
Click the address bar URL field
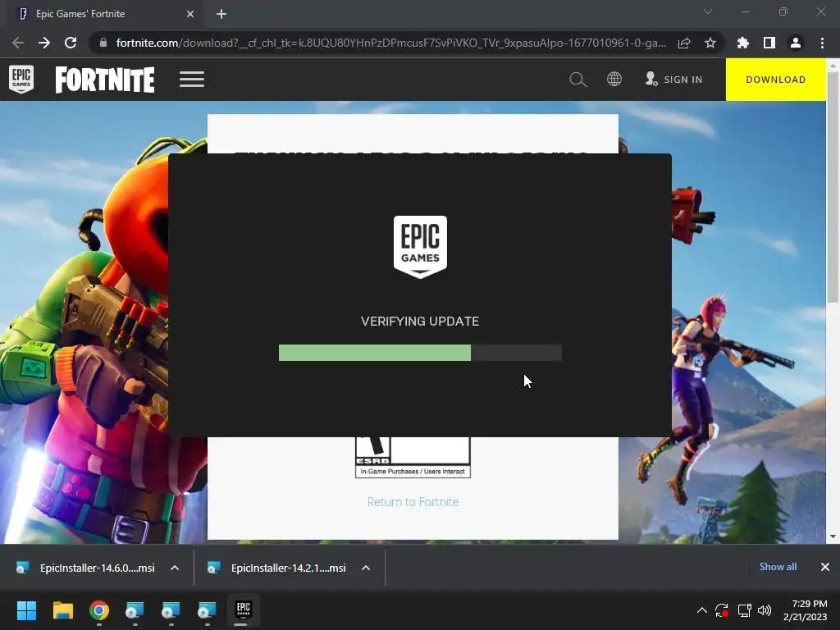(391, 43)
